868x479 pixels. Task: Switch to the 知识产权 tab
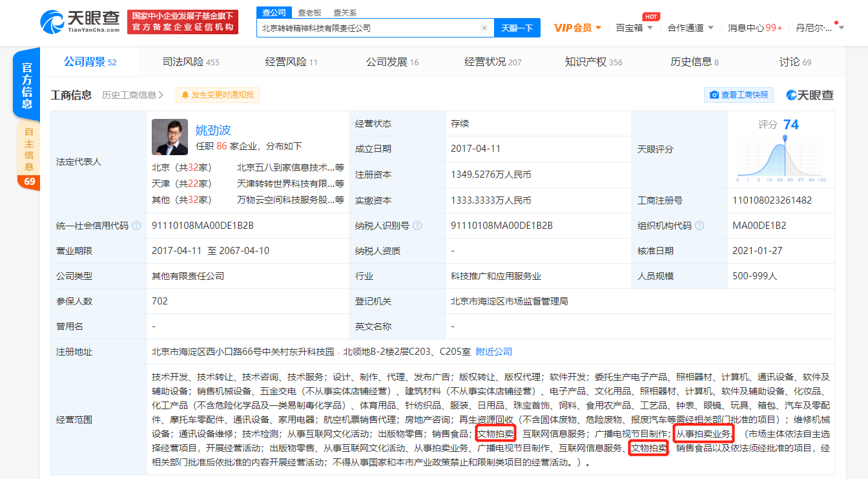click(594, 62)
